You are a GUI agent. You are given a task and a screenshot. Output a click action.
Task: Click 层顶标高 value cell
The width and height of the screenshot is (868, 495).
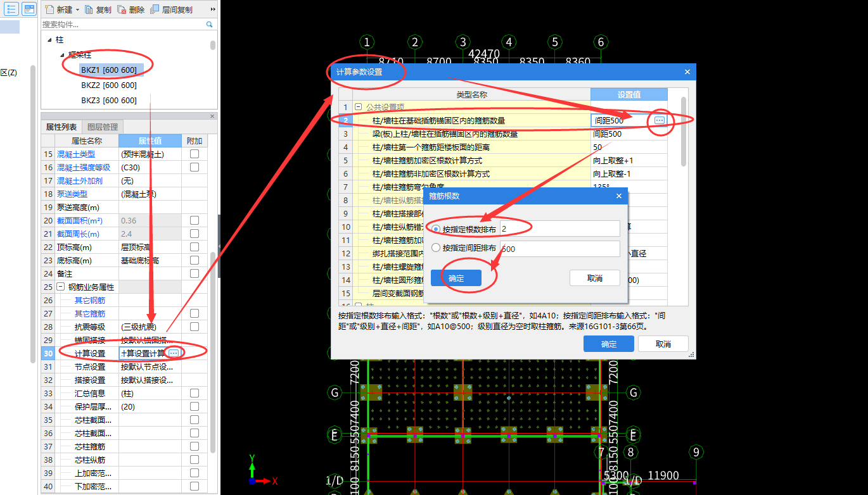(150, 247)
